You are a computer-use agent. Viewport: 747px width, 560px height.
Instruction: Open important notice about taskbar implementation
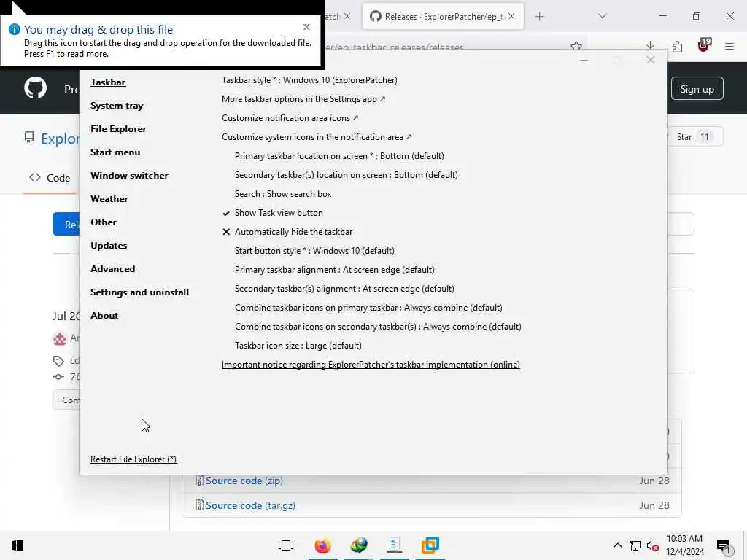[371, 365]
